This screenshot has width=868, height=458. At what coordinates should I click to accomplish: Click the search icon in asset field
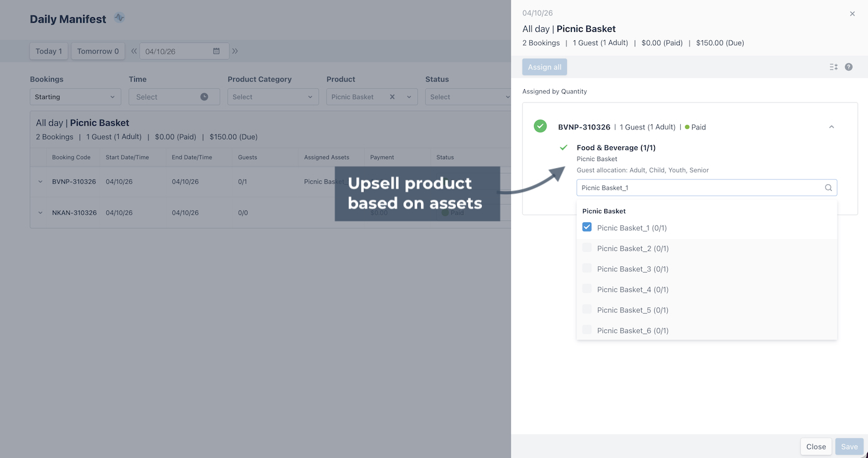[x=828, y=187]
